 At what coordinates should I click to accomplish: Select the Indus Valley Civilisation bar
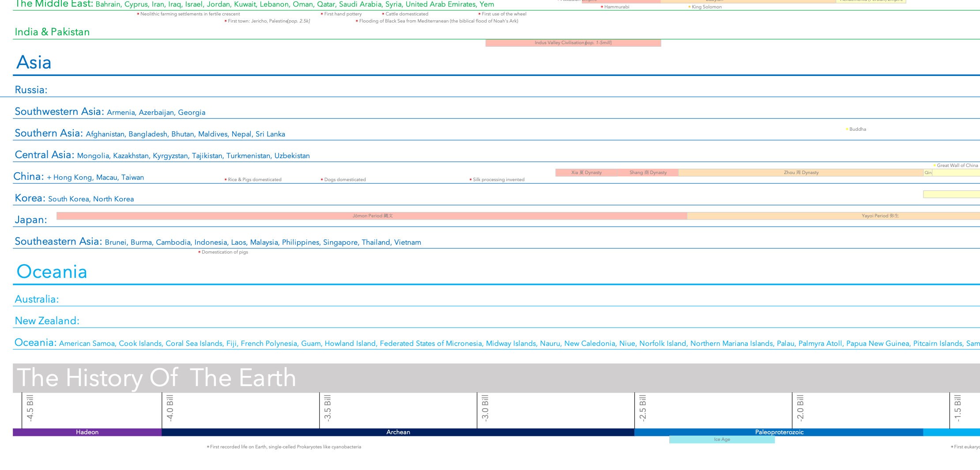tap(573, 43)
